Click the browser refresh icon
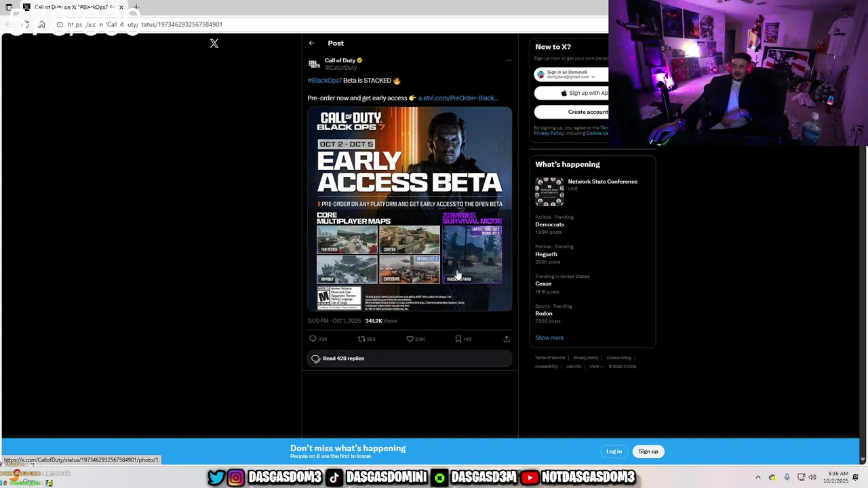This screenshot has width=868, height=488. pyautogui.click(x=25, y=24)
